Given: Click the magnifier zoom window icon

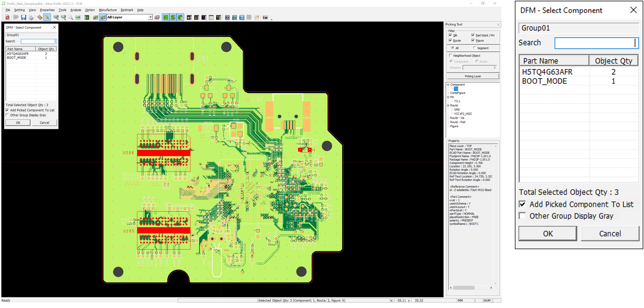Looking at the screenshot, I should (x=71, y=17).
